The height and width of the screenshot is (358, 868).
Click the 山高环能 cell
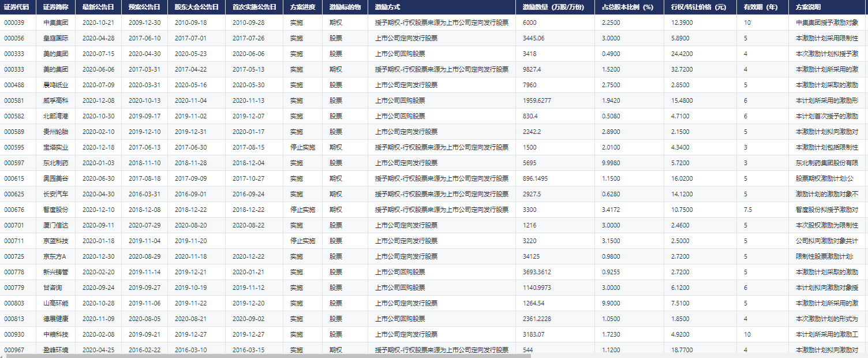click(x=56, y=303)
